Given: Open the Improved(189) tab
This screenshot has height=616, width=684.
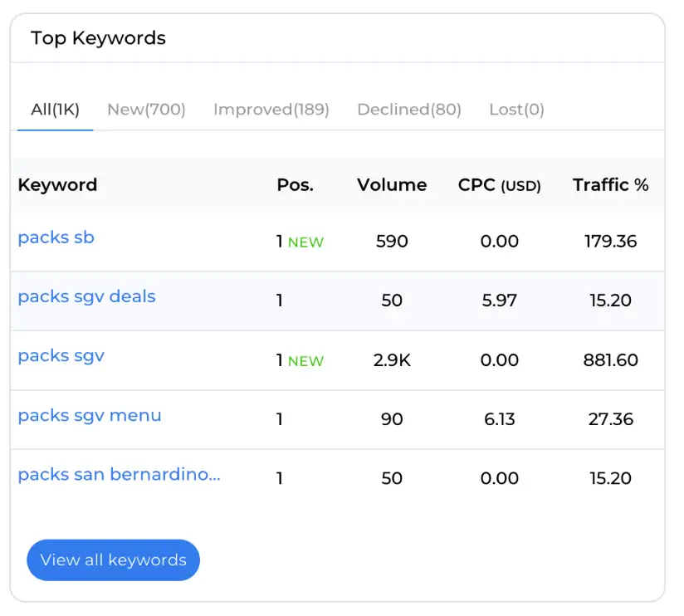Looking at the screenshot, I should (271, 109).
